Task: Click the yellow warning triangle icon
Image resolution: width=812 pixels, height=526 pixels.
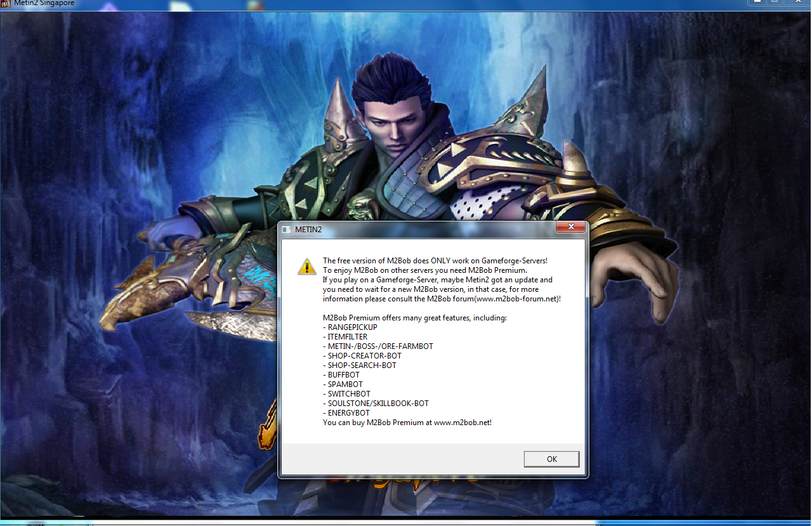Action: point(307,266)
